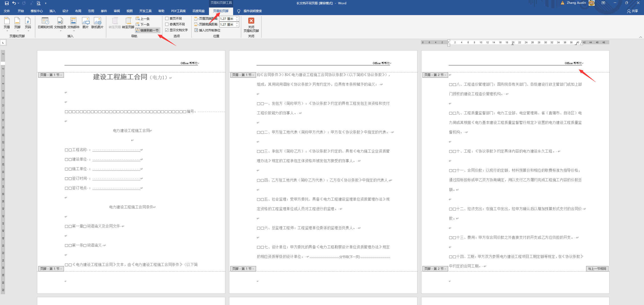This screenshot has width=644, height=305.
Task: Decrease 页脚底端距离 with down spinner
Action: coord(237,26)
